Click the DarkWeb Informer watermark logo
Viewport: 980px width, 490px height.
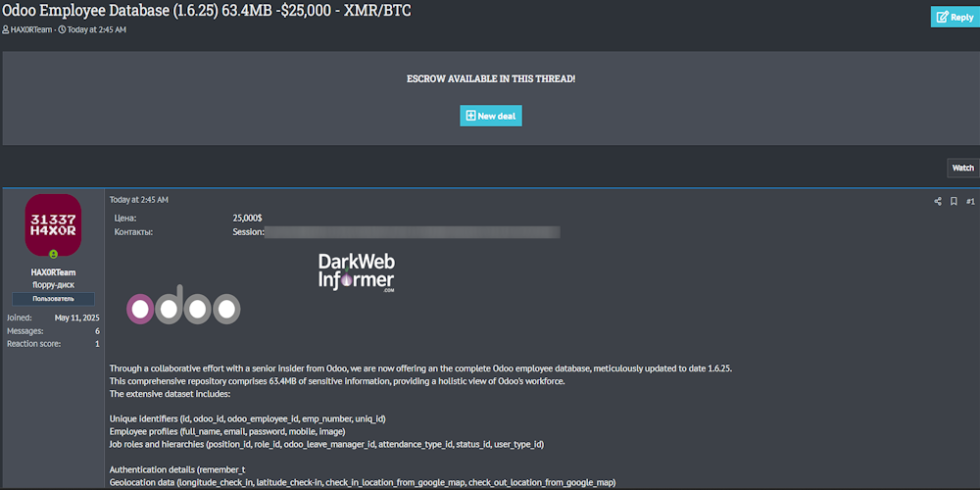[x=357, y=272]
